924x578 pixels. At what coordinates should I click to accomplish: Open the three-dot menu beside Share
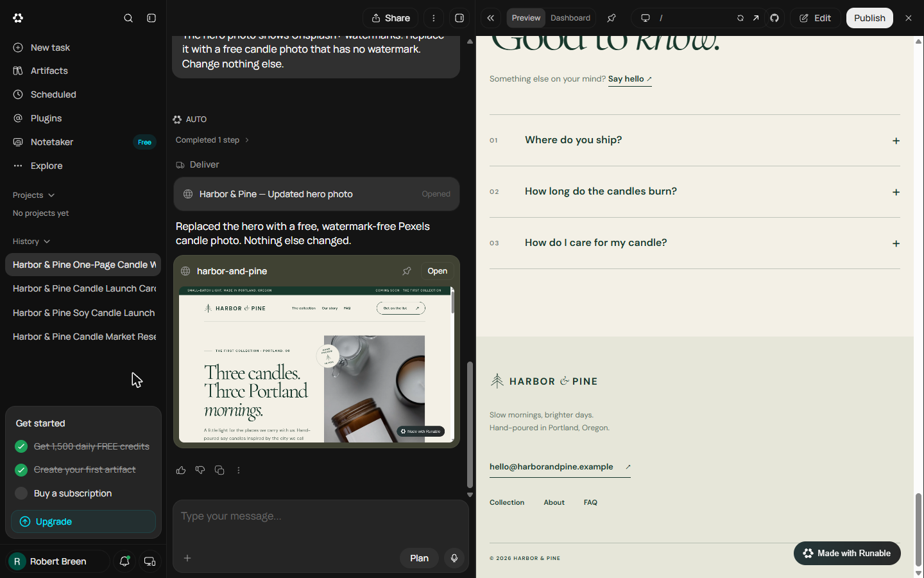(x=434, y=18)
